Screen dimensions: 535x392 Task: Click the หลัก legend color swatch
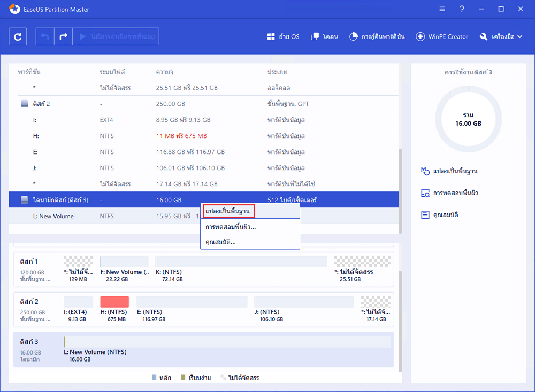(x=154, y=378)
